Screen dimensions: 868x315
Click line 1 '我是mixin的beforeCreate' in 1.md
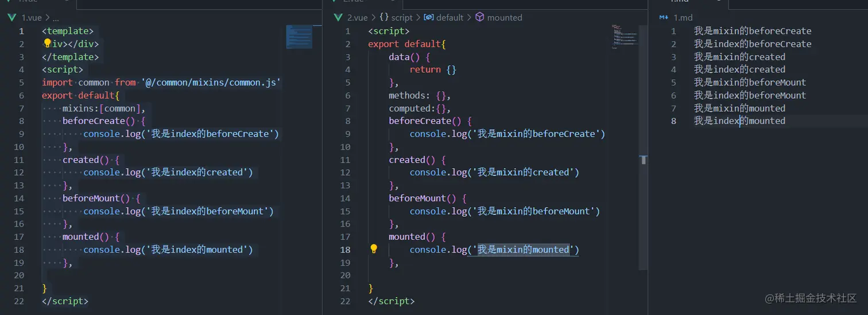pyautogui.click(x=753, y=31)
